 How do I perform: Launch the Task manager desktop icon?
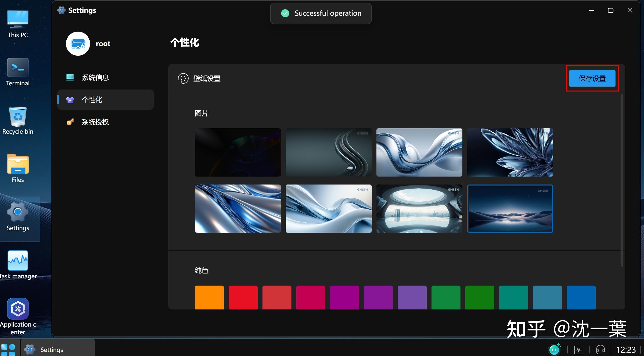click(x=18, y=261)
